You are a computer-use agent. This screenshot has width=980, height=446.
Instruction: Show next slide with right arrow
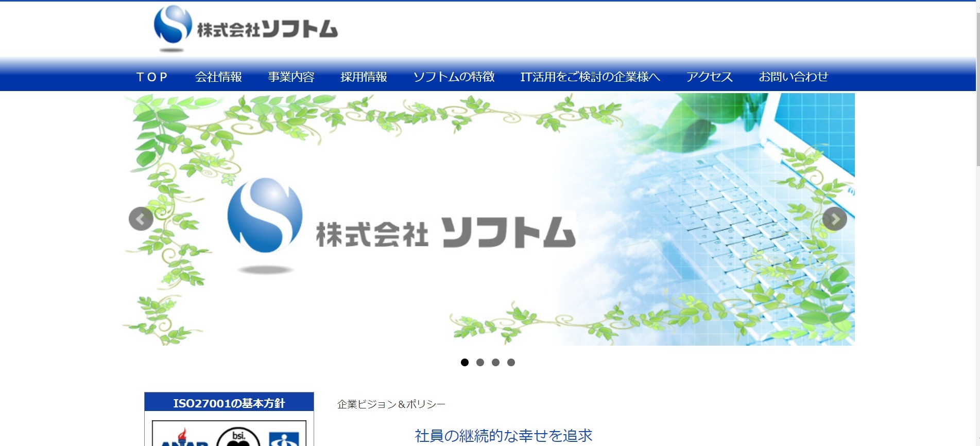coord(835,219)
